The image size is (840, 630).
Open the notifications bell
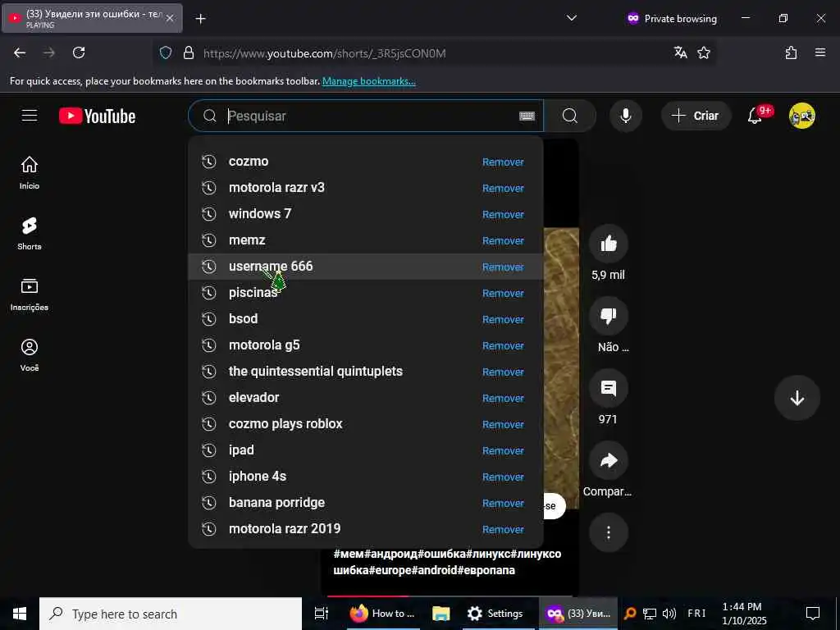point(755,116)
